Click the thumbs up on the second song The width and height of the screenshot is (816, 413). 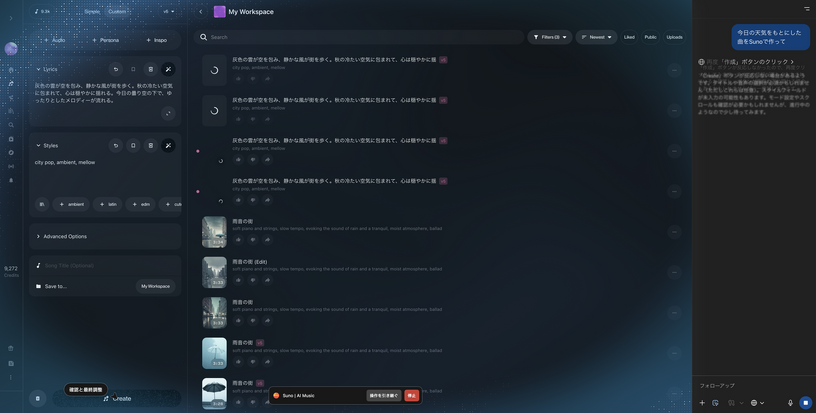tap(238, 118)
